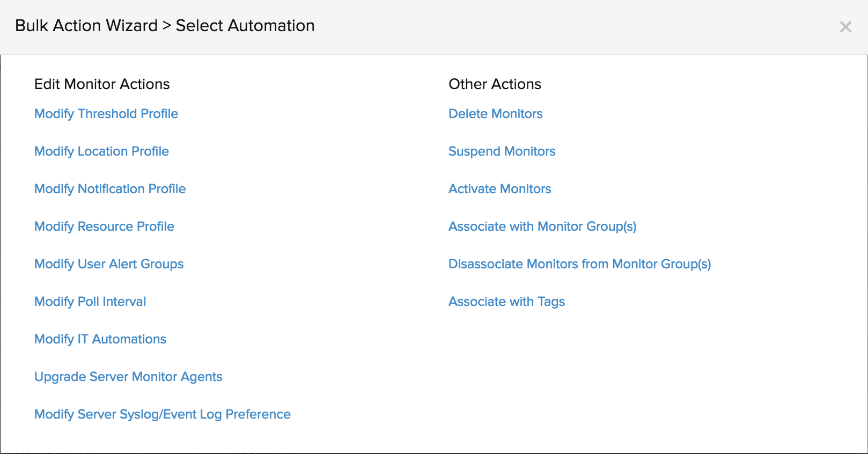The image size is (868, 454).
Task: Click the Edit Monitor Actions heading
Action: click(102, 84)
